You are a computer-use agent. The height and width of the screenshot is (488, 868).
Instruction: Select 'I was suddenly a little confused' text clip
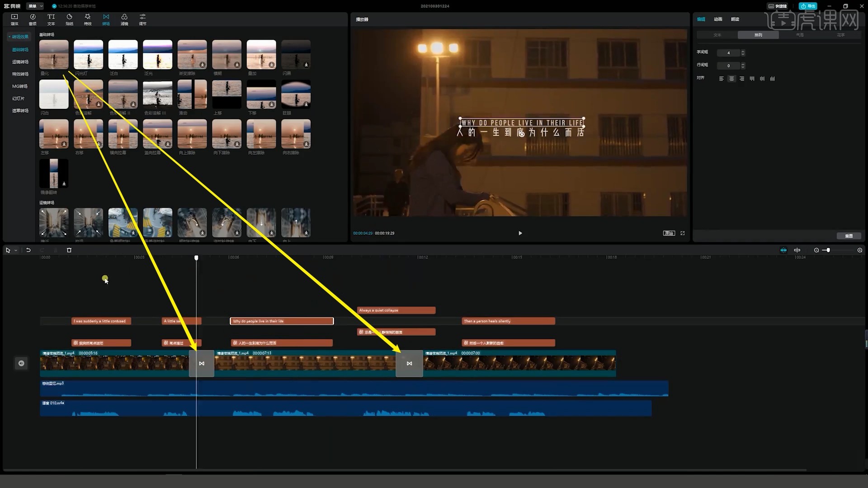[101, 321]
